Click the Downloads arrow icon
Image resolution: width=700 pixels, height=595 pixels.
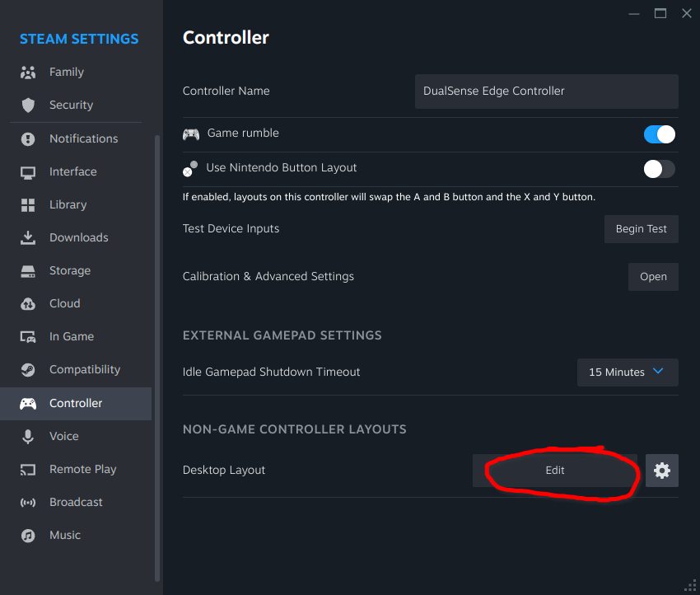26,237
